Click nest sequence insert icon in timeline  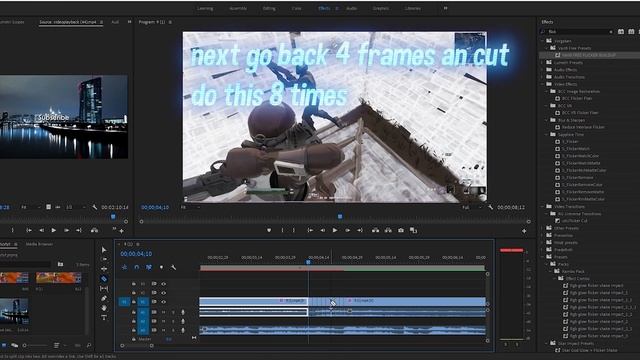pos(124,267)
